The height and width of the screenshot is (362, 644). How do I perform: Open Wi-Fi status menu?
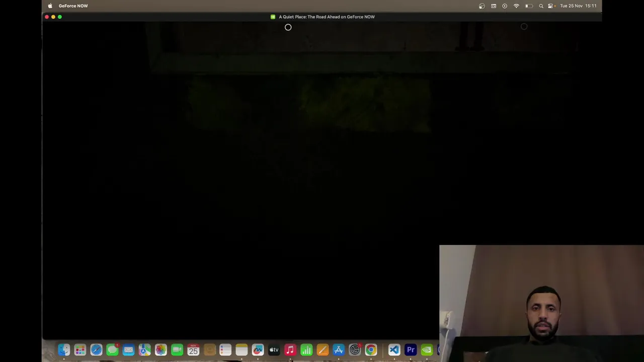click(516, 6)
